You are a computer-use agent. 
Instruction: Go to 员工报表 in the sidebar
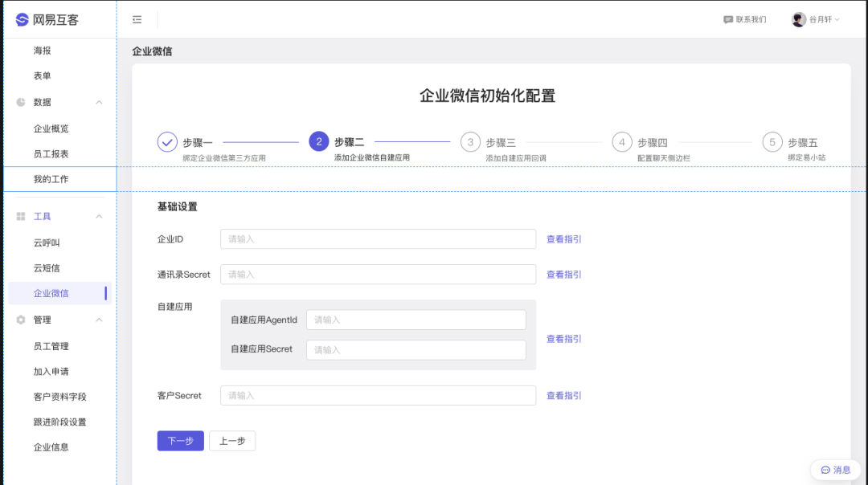[x=51, y=153]
